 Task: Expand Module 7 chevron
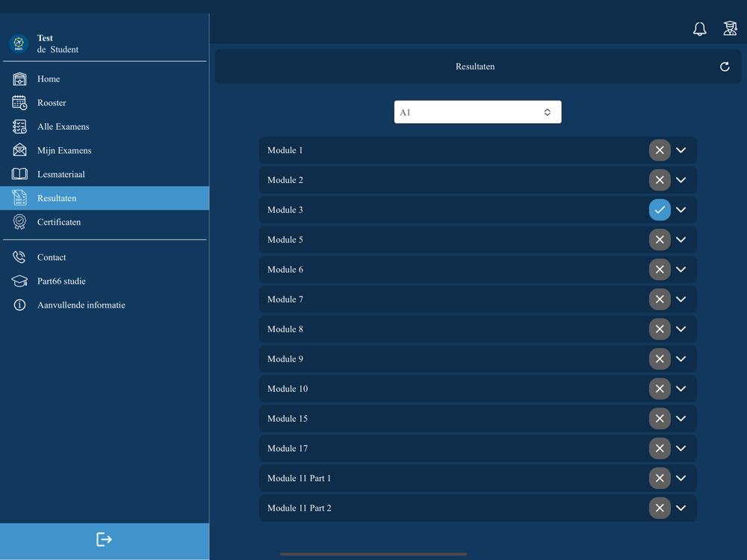pyautogui.click(x=681, y=299)
